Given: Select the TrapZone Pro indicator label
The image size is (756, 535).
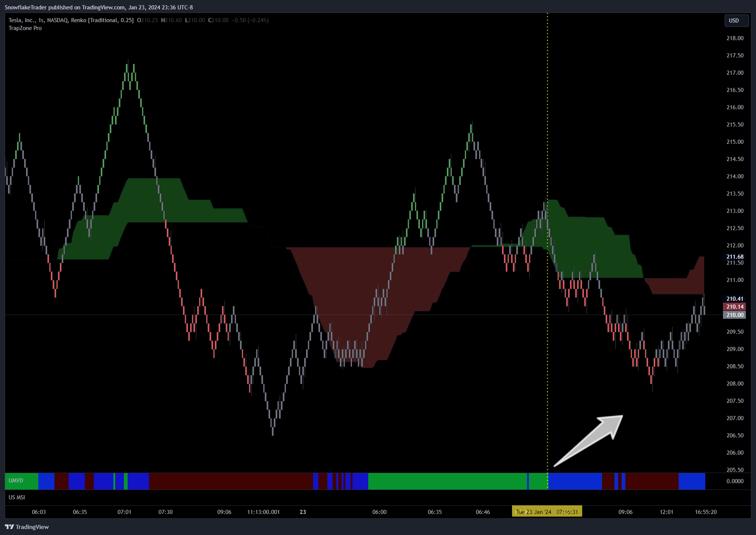Looking at the screenshot, I should click(25, 28).
